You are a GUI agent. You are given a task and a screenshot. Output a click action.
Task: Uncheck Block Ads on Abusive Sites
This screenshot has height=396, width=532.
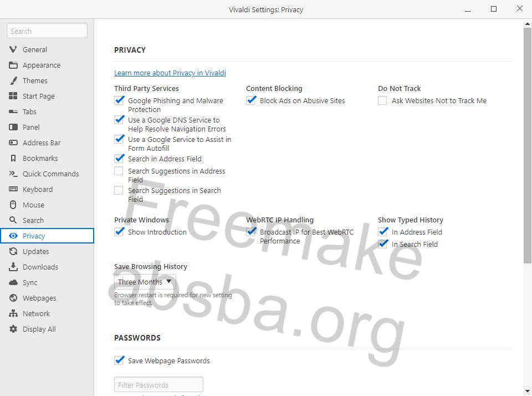tap(251, 100)
